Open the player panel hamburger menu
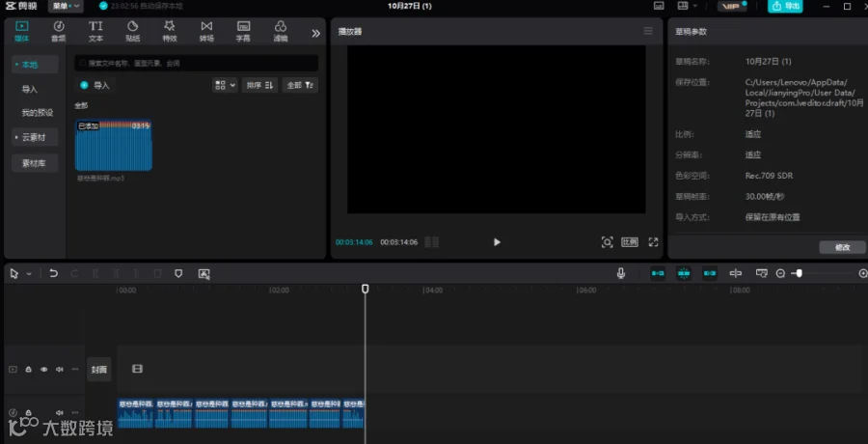This screenshot has width=868, height=444. (x=648, y=31)
